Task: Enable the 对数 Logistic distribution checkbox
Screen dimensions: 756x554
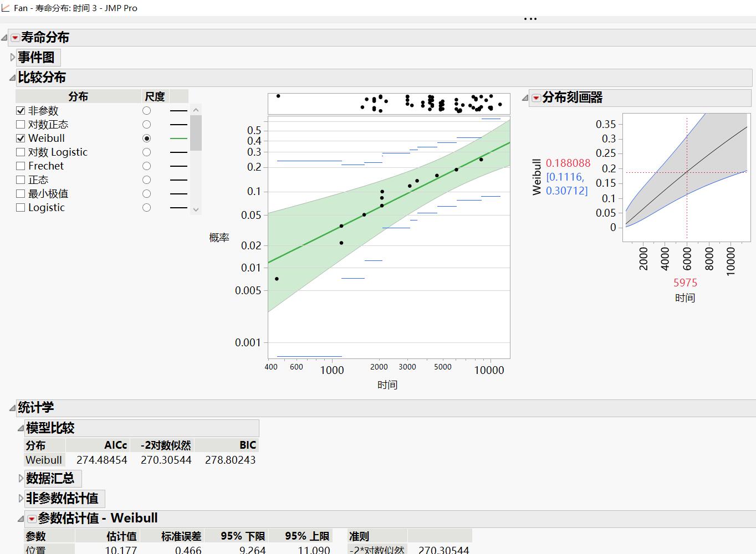Action: pyautogui.click(x=21, y=152)
